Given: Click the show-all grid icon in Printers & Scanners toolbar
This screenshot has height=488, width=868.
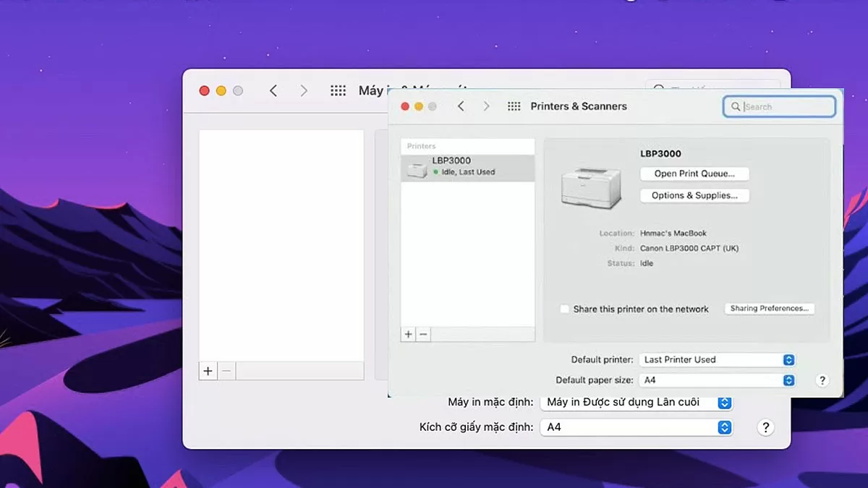Looking at the screenshot, I should pos(514,106).
